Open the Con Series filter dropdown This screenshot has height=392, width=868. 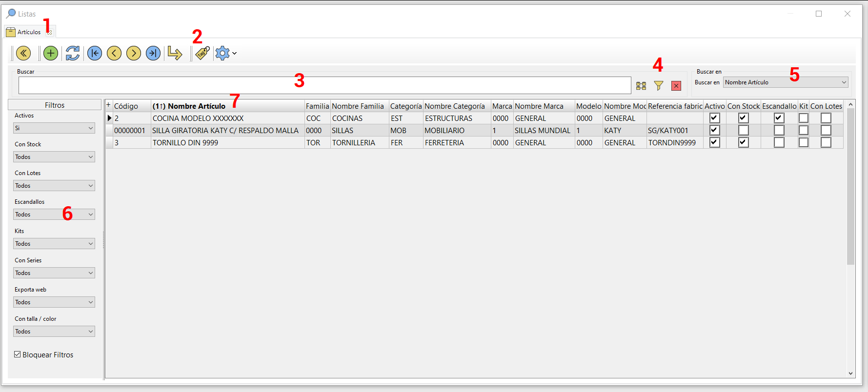54,273
